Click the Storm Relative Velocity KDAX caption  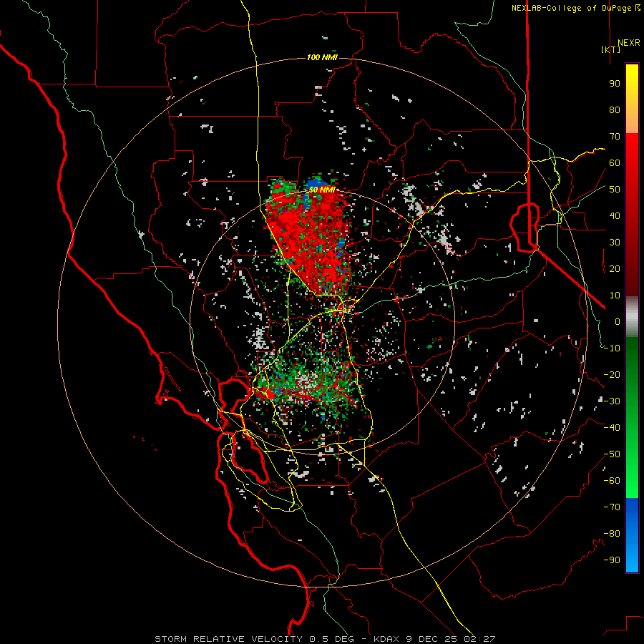pos(325,639)
